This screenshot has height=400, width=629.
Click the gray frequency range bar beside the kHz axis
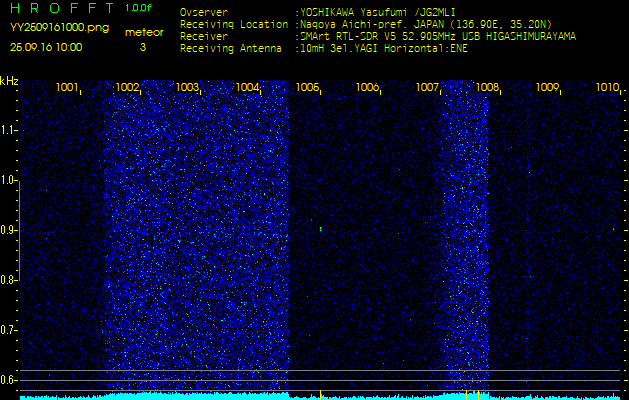[19, 231]
